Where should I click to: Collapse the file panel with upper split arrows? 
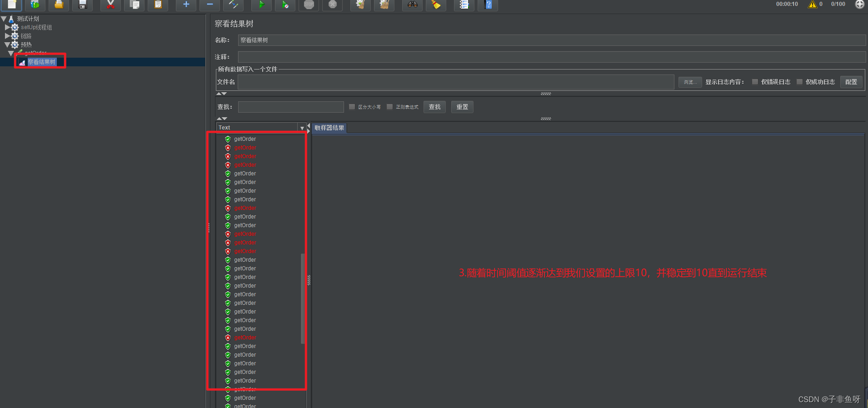(221, 94)
